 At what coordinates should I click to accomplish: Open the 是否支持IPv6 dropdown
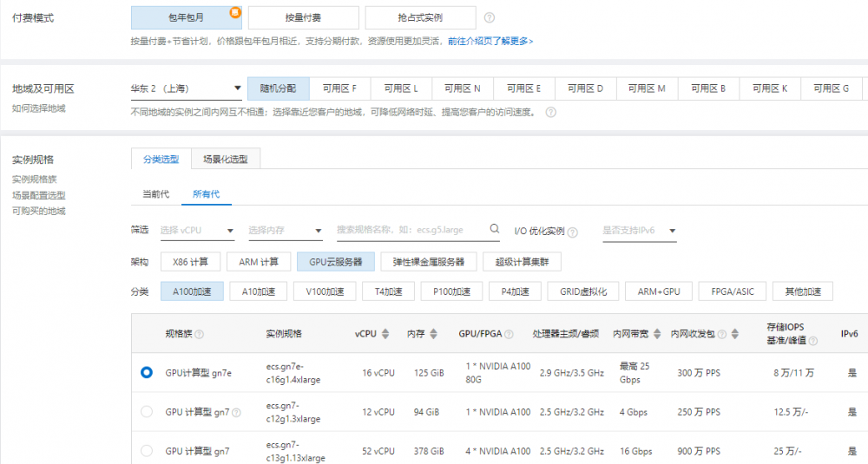click(640, 231)
